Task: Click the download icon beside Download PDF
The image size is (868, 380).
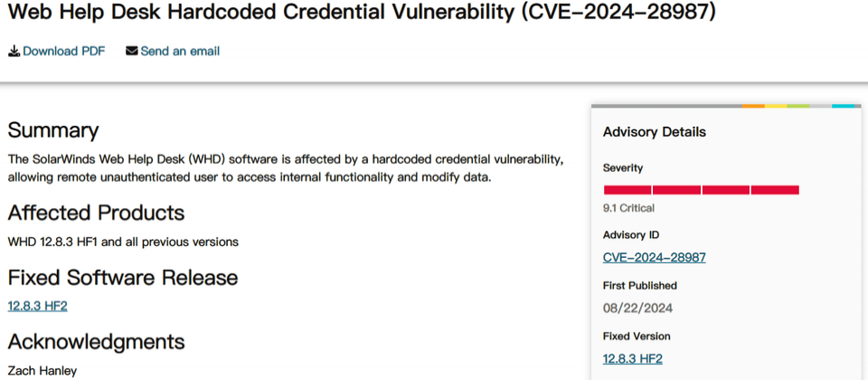Action: point(14,52)
